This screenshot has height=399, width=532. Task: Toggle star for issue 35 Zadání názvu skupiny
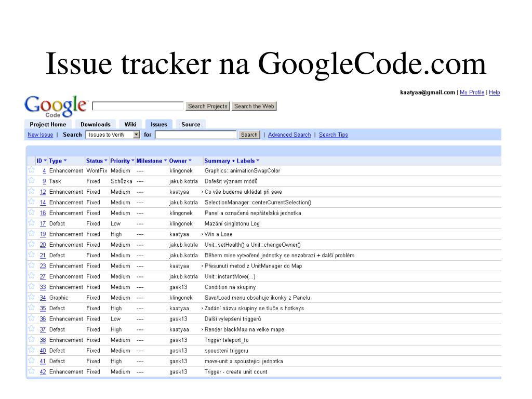(x=32, y=308)
